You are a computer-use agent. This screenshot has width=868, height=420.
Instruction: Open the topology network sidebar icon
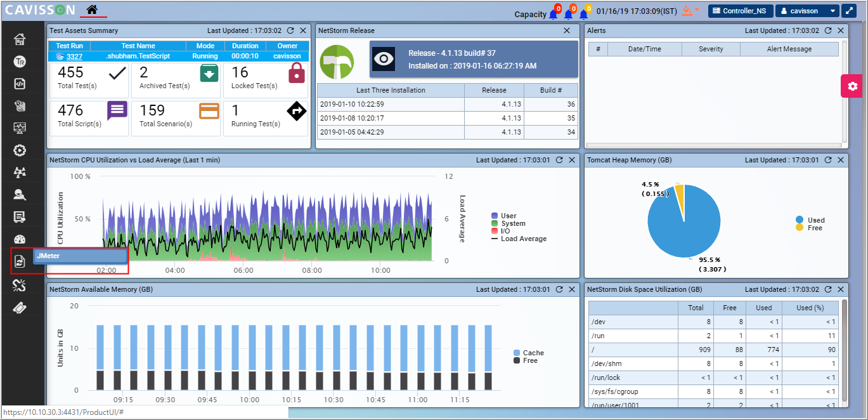click(x=20, y=173)
